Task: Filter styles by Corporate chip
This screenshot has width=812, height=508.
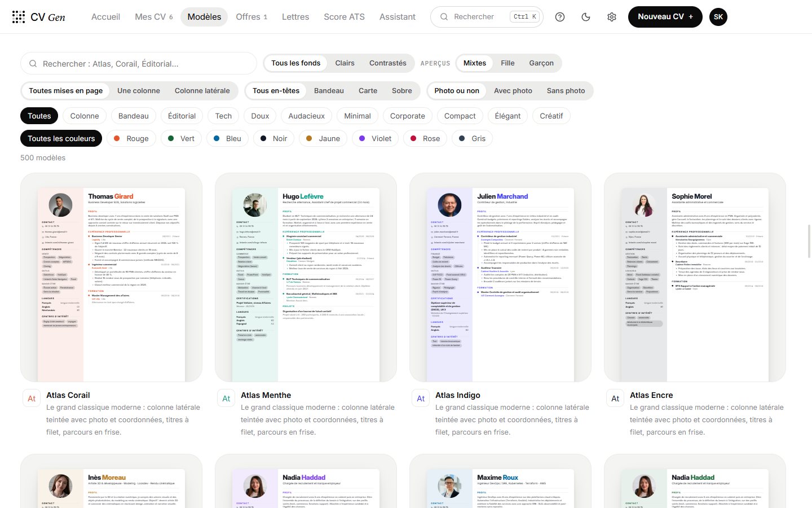Action: point(408,116)
